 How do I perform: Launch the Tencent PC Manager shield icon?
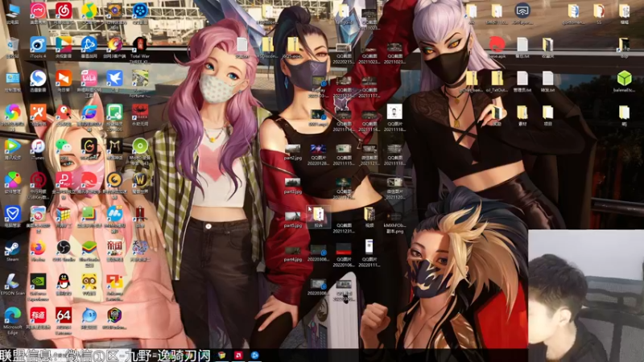[x=12, y=213]
